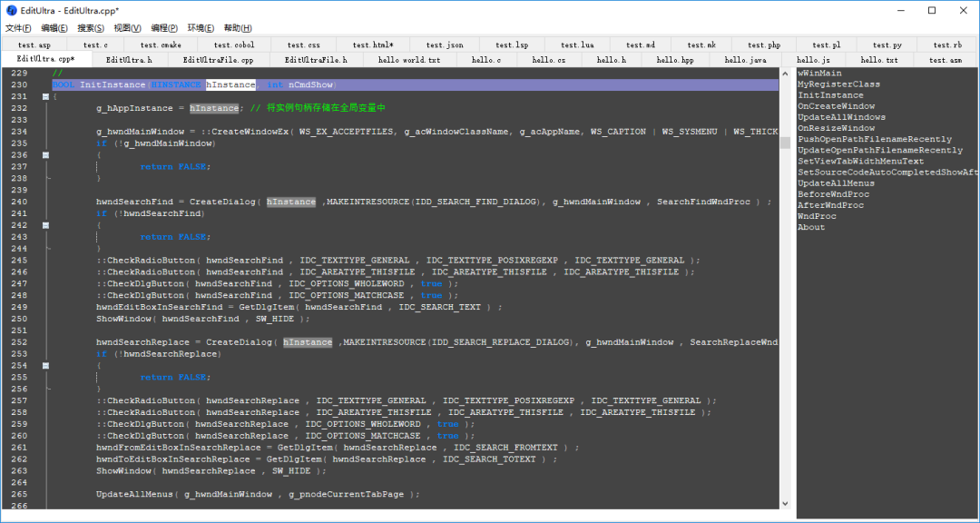This screenshot has width=980, height=523.
Task: Jump to About in the function list
Action: pyautogui.click(x=811, y=227)
